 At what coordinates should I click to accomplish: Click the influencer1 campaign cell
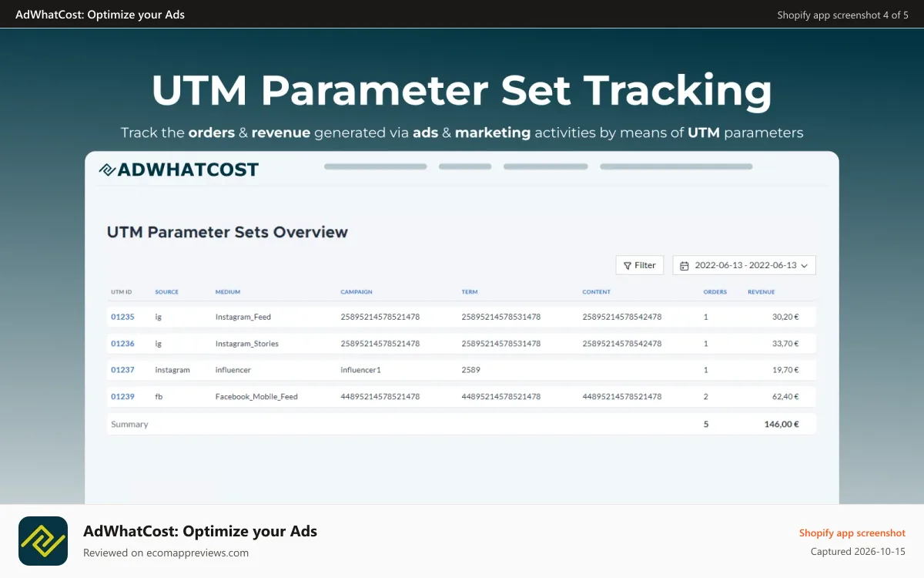pyautogui.click(x=360, y=370)
